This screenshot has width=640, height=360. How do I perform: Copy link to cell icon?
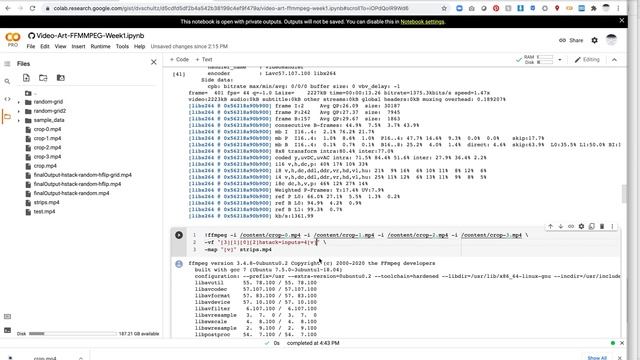pyautogui.click(x=571, y=226)
